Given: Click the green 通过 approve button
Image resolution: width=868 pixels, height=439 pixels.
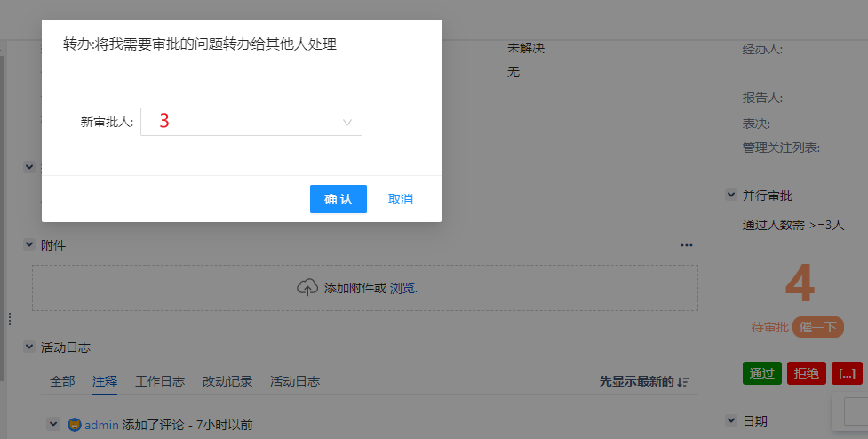Looking at the screenshot, I should click(761, 373).
